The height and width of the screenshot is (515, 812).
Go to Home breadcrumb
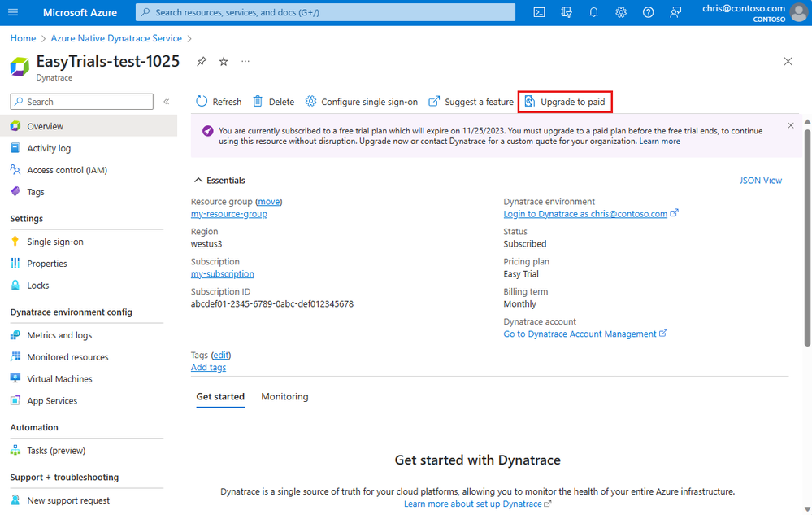coord(24,38)
